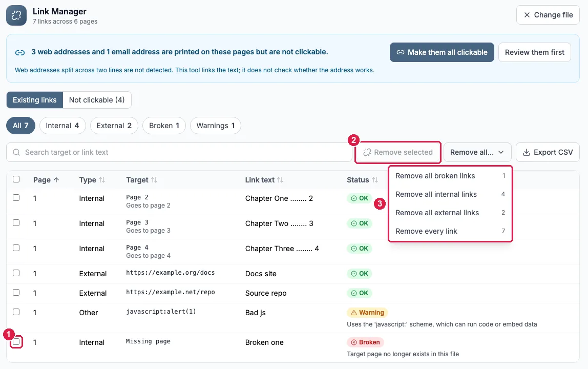Switch to Not clickable (4) tab
This screenshot has height=369, width=588.
(97, 100)
